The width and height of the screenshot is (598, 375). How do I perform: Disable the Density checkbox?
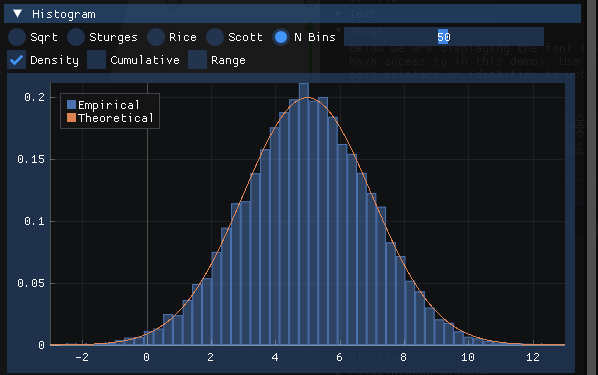pos(16,60)
